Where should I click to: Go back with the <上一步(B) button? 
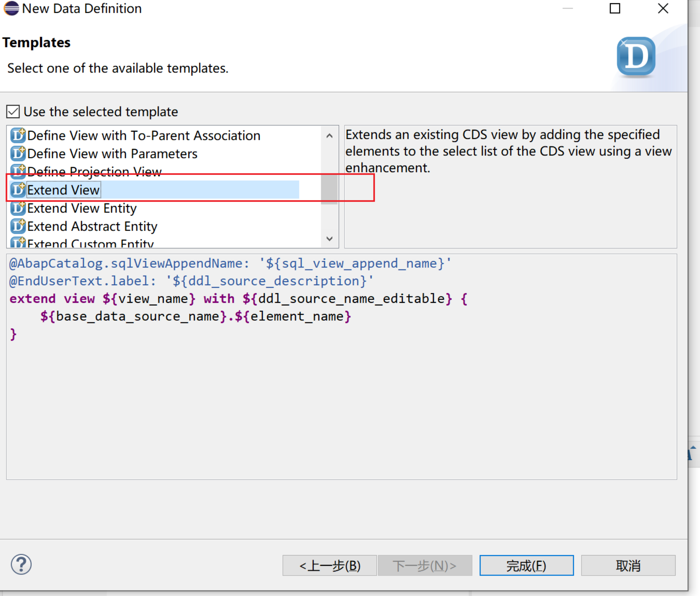(x=329, y=566)
